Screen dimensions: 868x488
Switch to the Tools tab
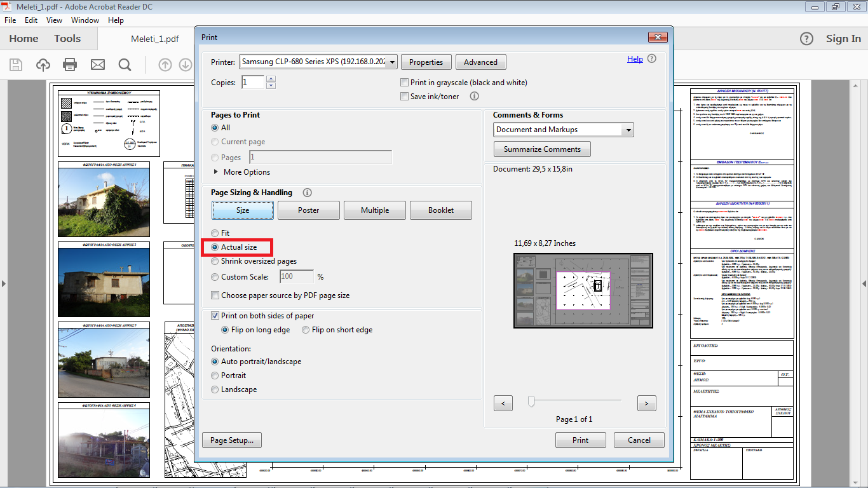[x=67, y=39]
